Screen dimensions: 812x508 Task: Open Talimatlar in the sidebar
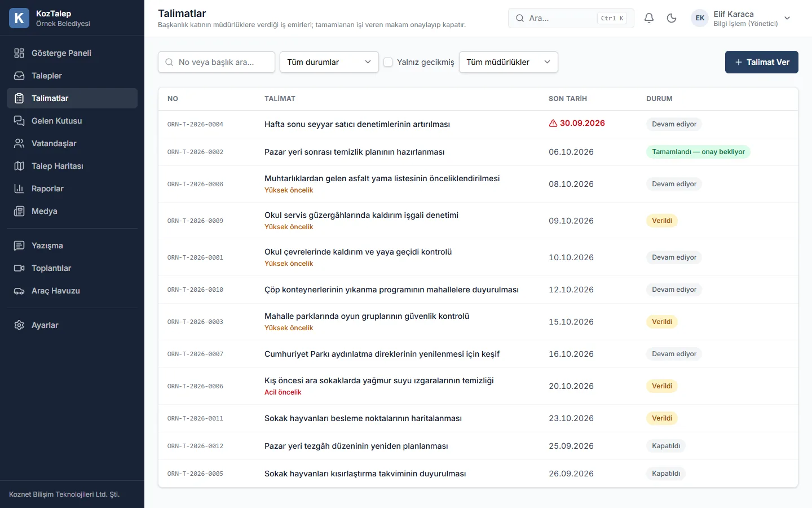click(72, 98)
